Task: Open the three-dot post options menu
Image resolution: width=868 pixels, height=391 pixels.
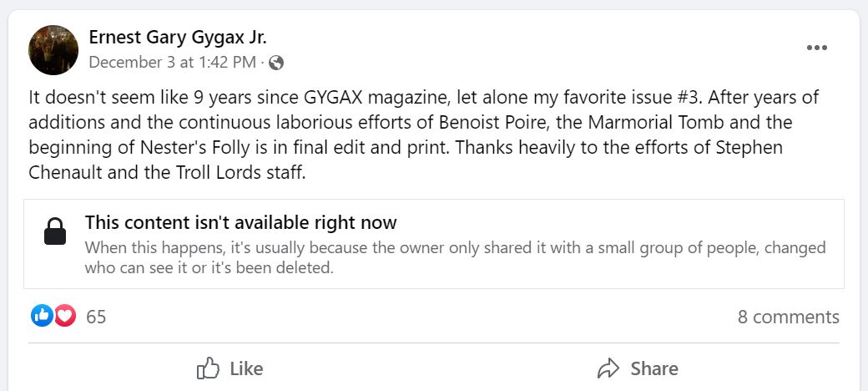Action: coord(816,48)
